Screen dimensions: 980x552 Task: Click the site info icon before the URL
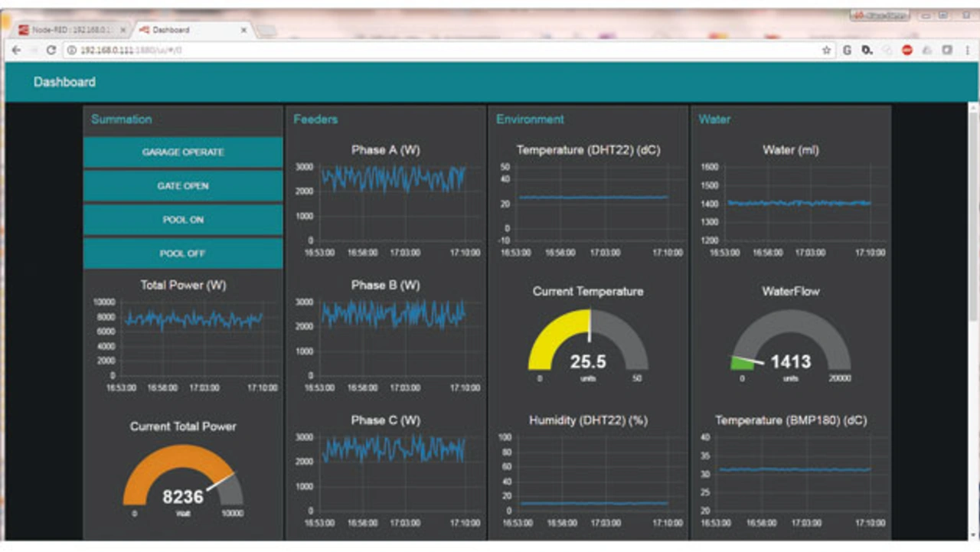pos(72,51)
